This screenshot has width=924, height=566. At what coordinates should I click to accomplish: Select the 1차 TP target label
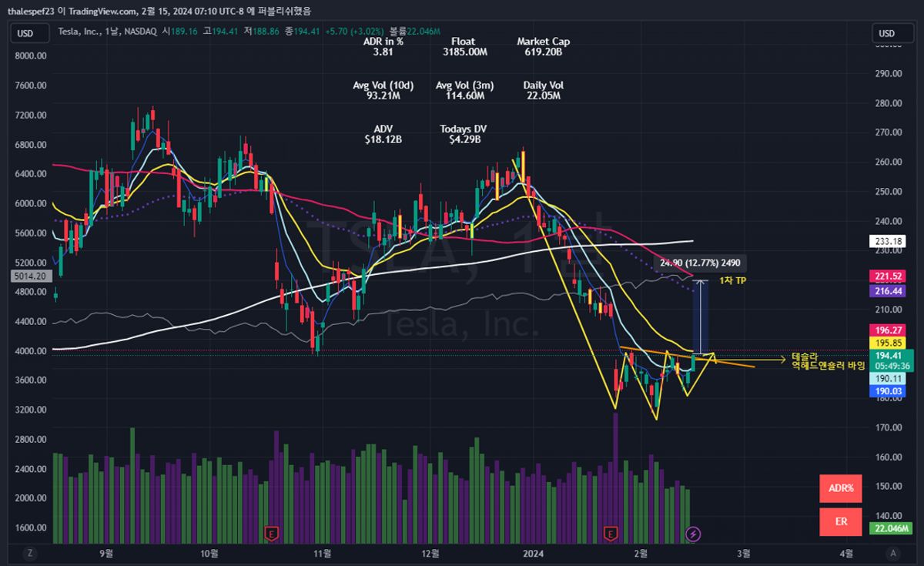pos(732,281)
